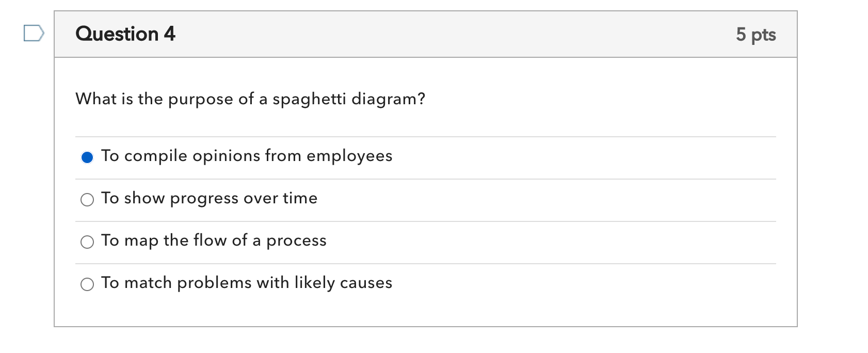
Task: Select the "To compile opinions from employees" radio button
Action: pyautogui.click(x=87, y=157)
